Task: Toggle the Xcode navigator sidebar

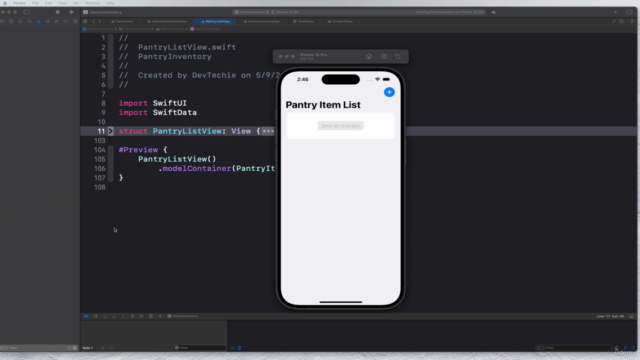Action: pyautogui.click(x=27, y=12)
